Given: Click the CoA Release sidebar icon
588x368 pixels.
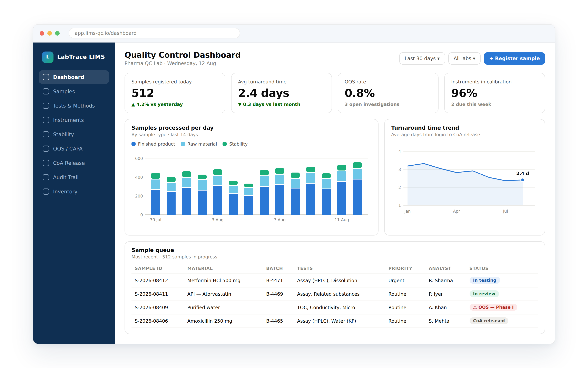Looking at the screenshot, I should click(x=46, y=163).
